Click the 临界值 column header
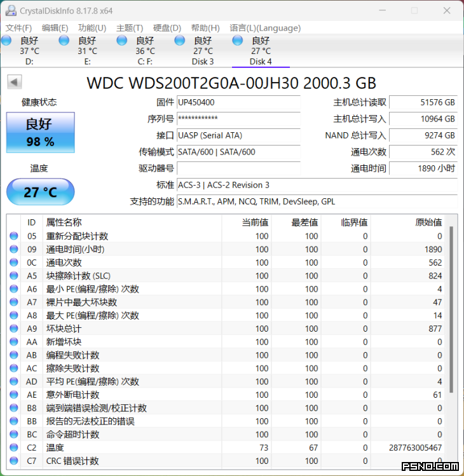This screenshot has width=464, height=476. [x=346, y=222]
